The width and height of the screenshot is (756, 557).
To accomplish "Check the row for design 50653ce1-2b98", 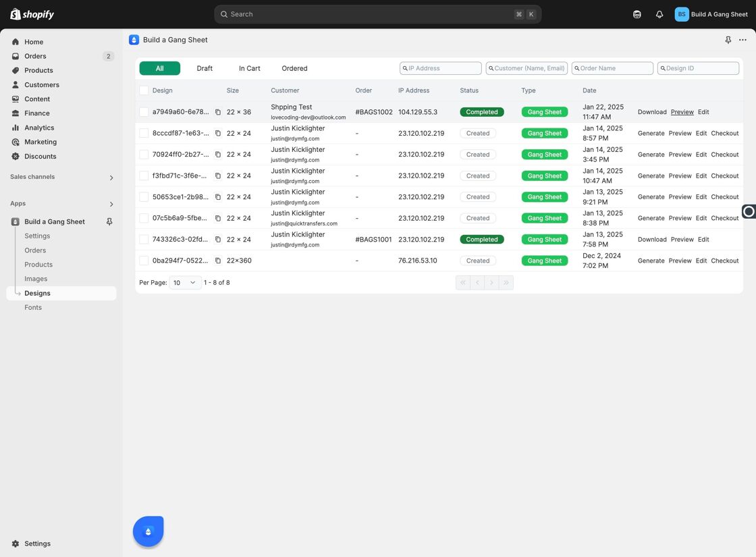I will pyautogui.click(x=144, y=196).
